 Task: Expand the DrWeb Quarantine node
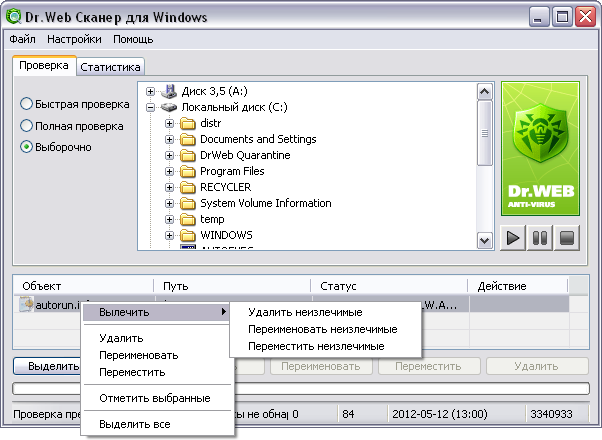click(169, 155)
